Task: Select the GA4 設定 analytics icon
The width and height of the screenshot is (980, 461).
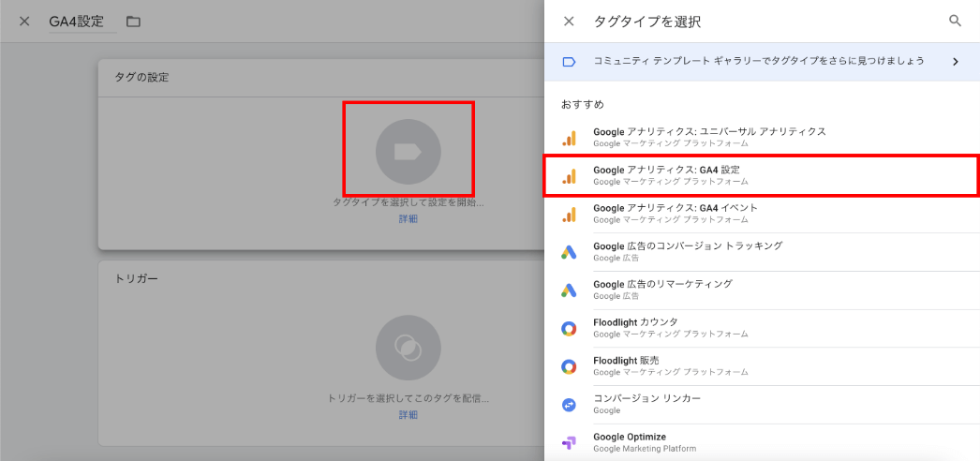Action: pyautogui.click(x=569, y=176)
